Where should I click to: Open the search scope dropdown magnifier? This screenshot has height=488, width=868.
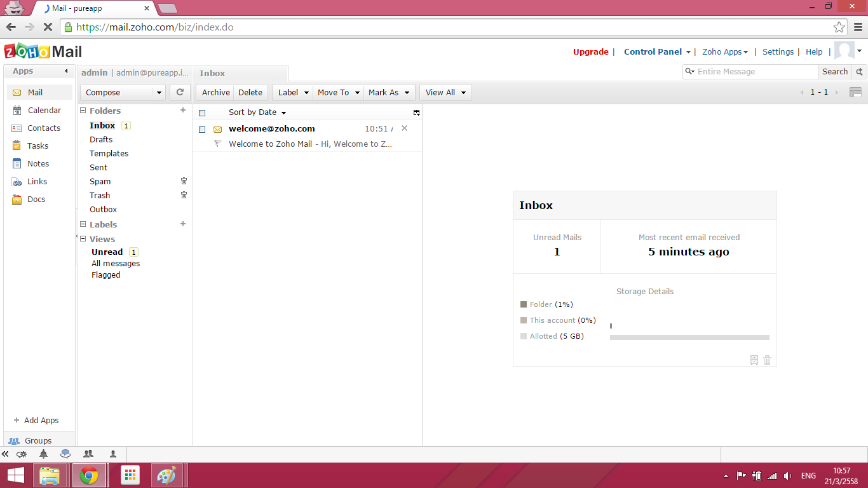click(689, 72)
